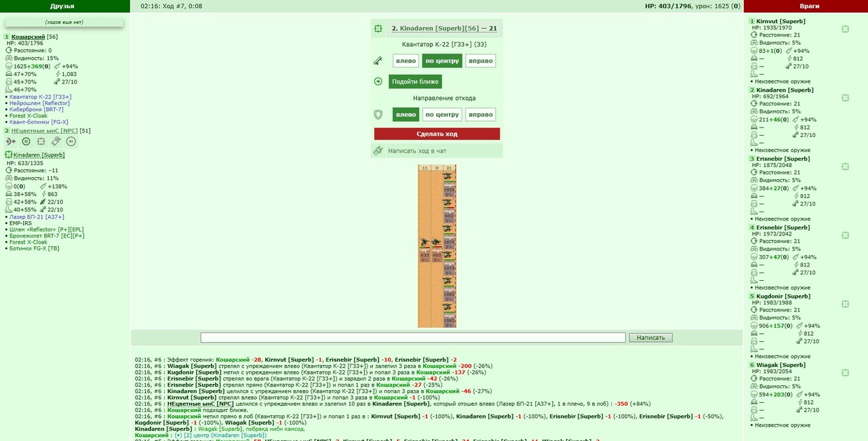Select retreat direction влево
This screenshot has width=868, height=441.
tap(406, 115)
